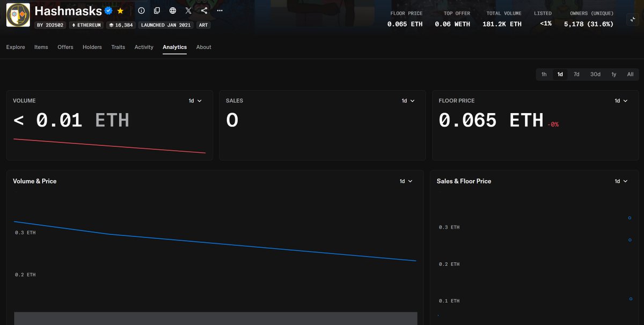Click the 0.065 ETH floor price card value
644x325 pixels.
(x=491, y=121)
